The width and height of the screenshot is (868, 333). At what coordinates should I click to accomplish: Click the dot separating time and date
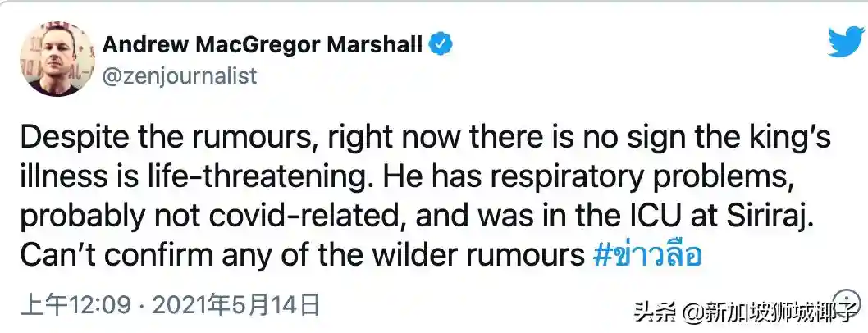tap(140, 305)
